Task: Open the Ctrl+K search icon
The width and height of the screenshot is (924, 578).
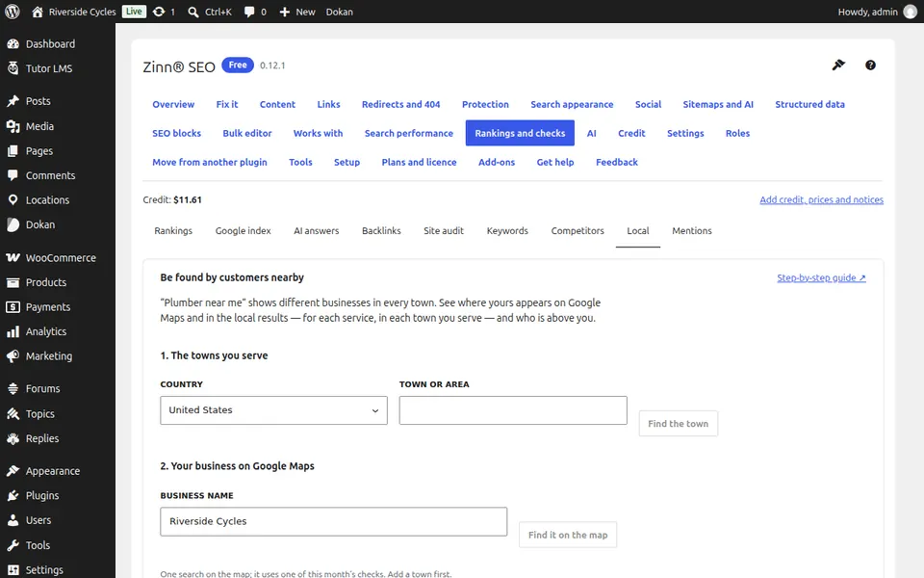Action: point(193,12)
